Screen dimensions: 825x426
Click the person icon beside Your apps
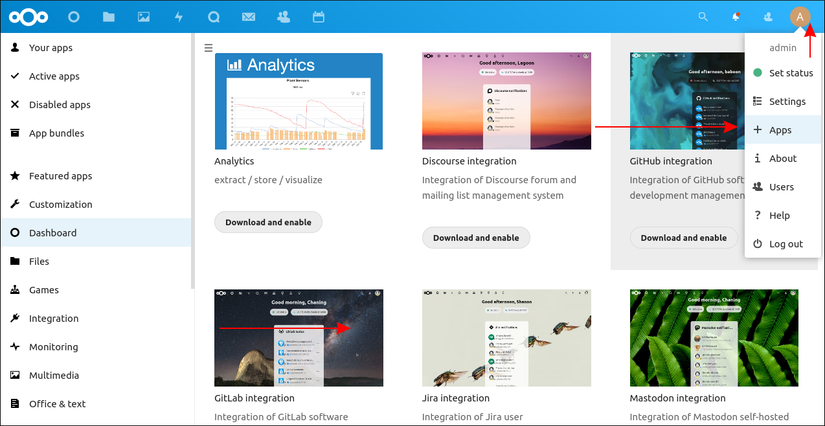pos(15,47)
